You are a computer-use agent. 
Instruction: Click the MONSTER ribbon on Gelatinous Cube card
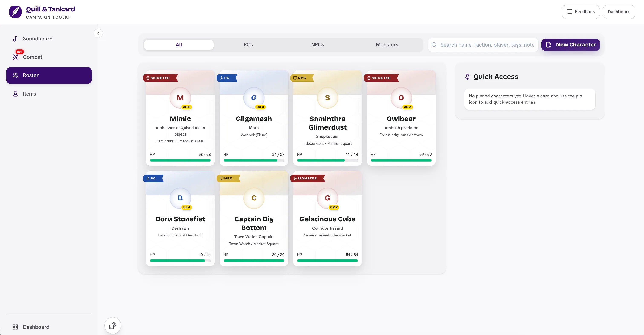[x=307, y=178]
